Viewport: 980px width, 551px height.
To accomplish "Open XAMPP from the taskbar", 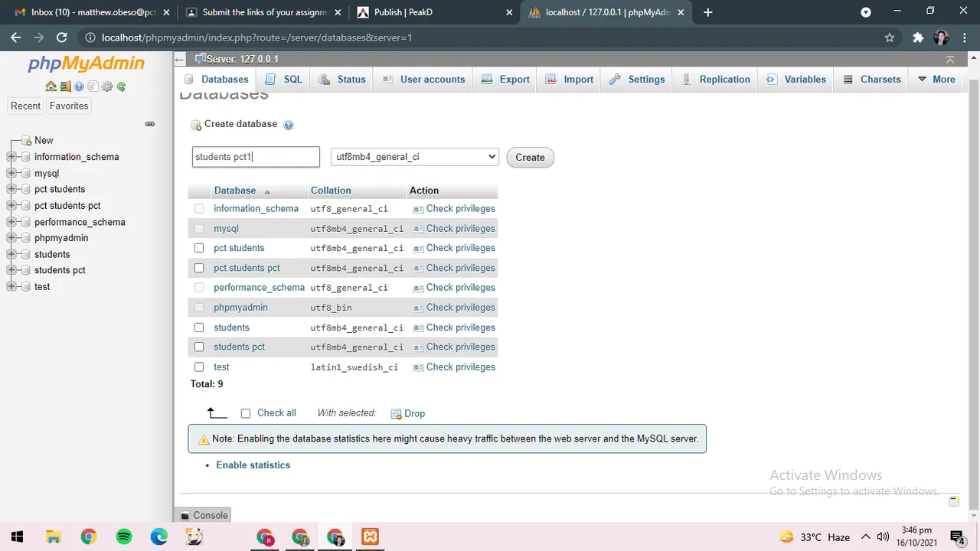I will point(371,536).
